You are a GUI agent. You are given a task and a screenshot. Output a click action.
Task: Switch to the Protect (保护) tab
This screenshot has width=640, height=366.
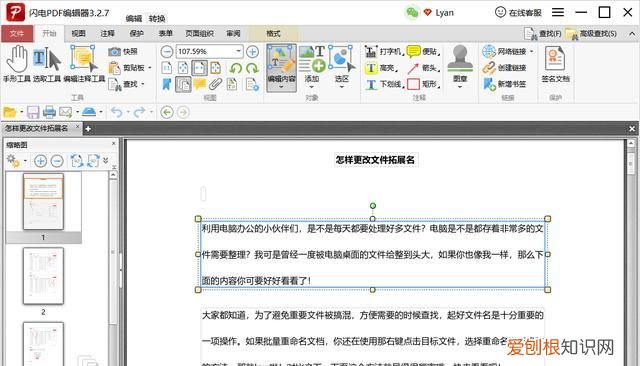point(136,34)
